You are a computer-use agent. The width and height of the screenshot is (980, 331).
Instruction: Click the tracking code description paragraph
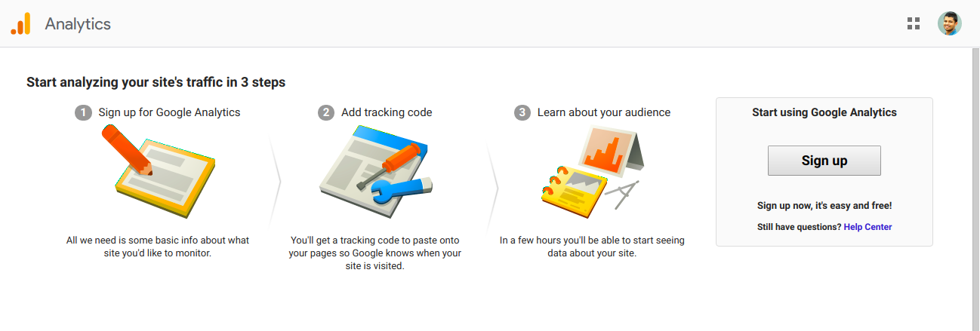375,253
